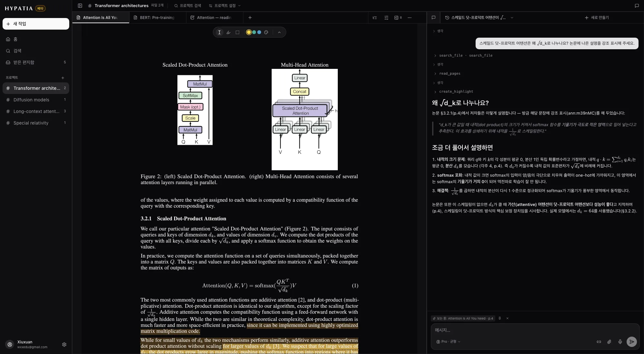Image resolution: width=644 pixels, height=354 pixels.
Task: Select Diffusion models project
Action: (36, 100)
